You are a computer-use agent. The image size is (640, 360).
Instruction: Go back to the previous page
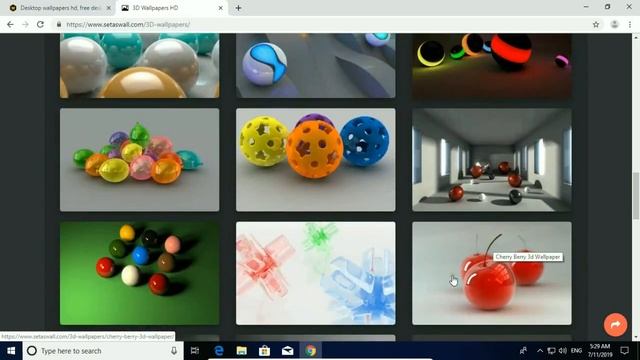(10, 24)
